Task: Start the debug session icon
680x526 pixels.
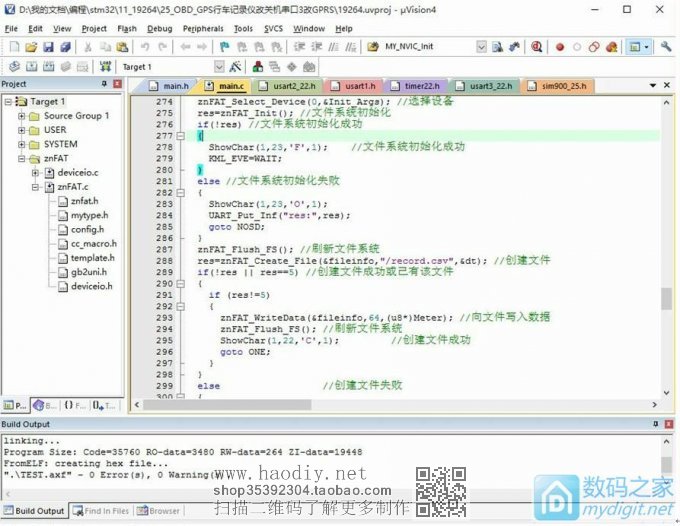Action: click(x=537, y=47)
